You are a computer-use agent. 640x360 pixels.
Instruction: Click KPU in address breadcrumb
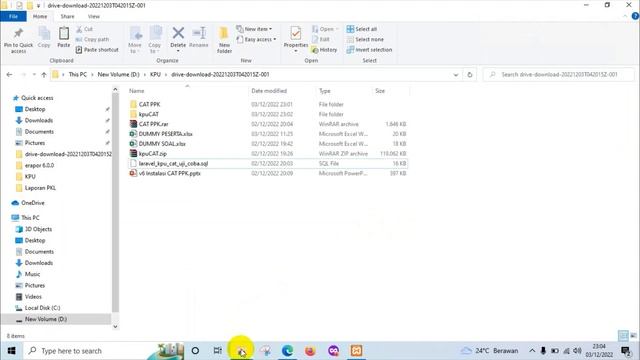(x=155, y=74)
